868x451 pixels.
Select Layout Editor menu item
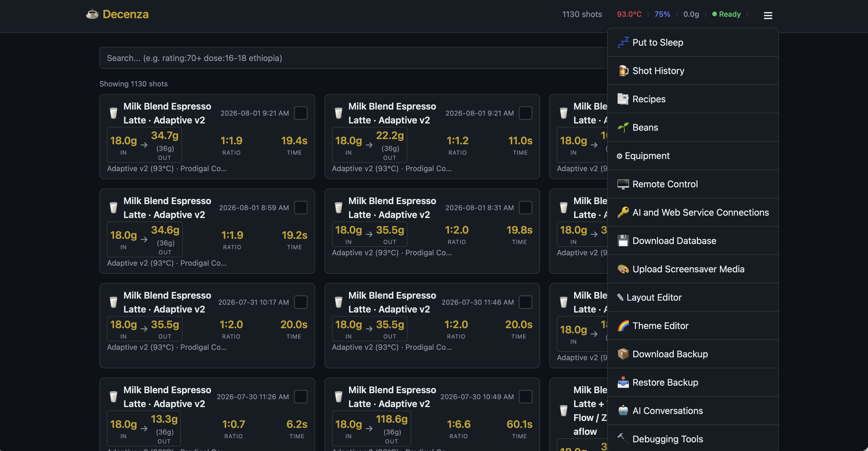693,297
